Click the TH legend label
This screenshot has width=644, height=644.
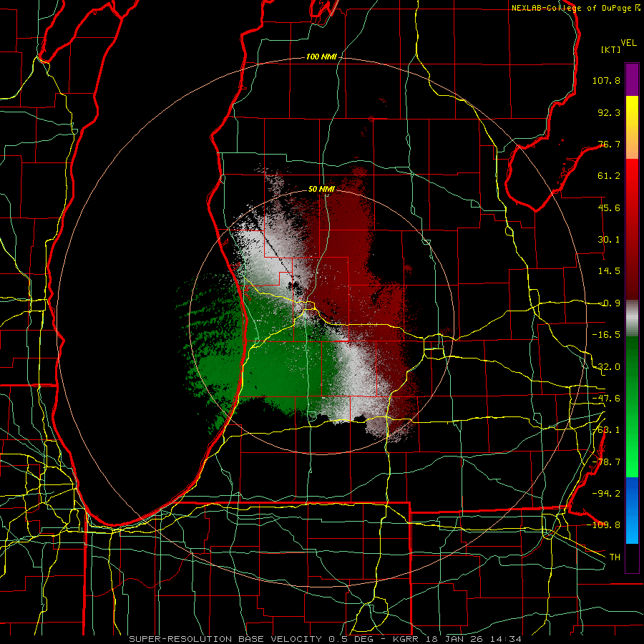615,557
